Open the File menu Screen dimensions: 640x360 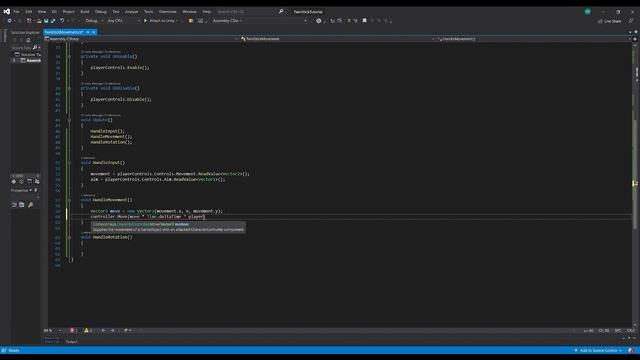(16, 11)
